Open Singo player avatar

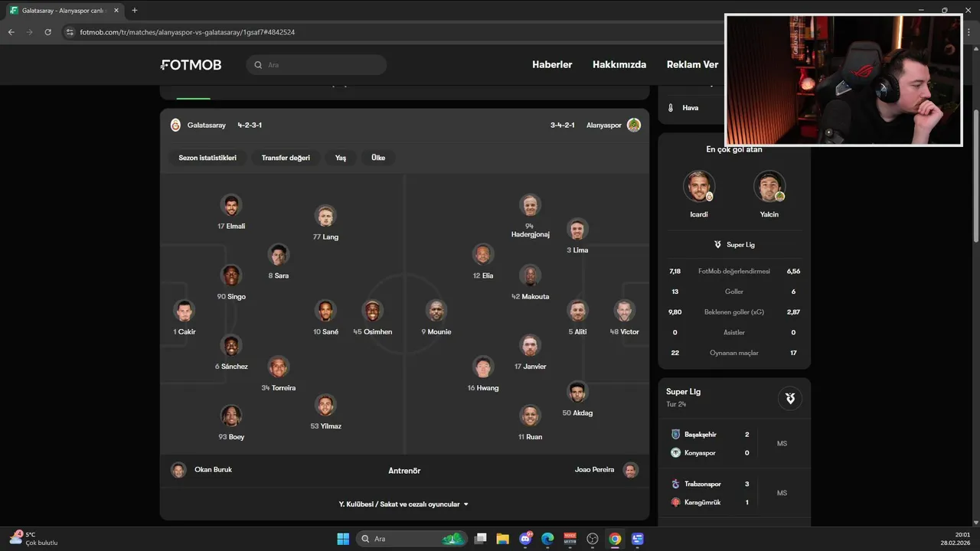231,275
